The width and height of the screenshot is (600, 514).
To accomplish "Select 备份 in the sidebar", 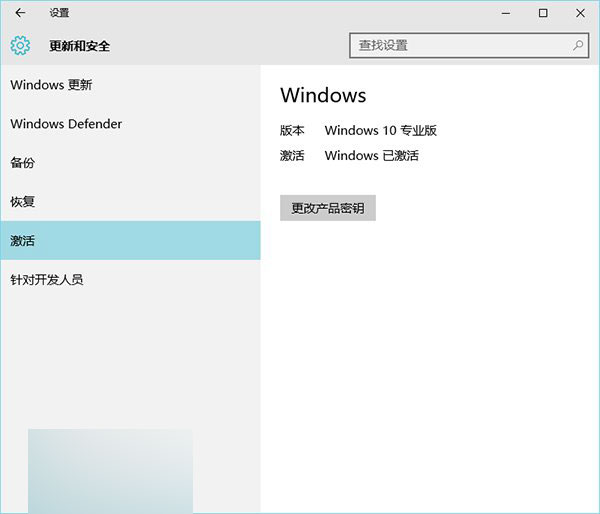I will click(130, 163).
